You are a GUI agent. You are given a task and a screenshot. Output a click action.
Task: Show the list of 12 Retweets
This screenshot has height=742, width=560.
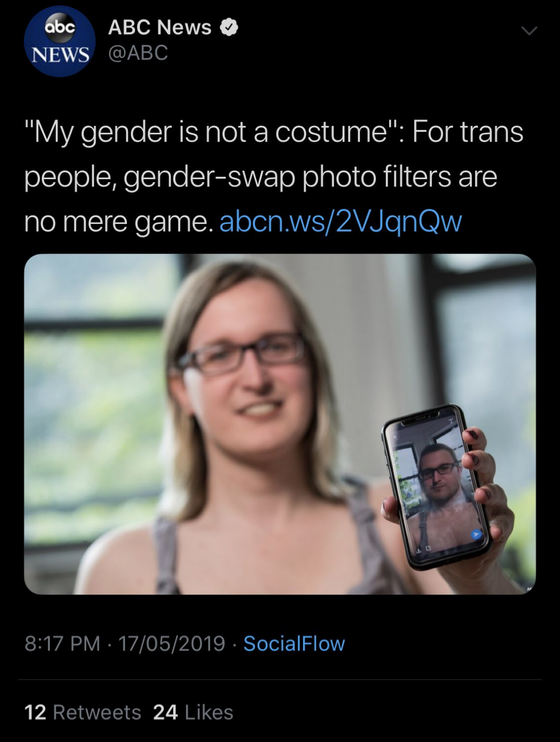(x=83, y=712)
